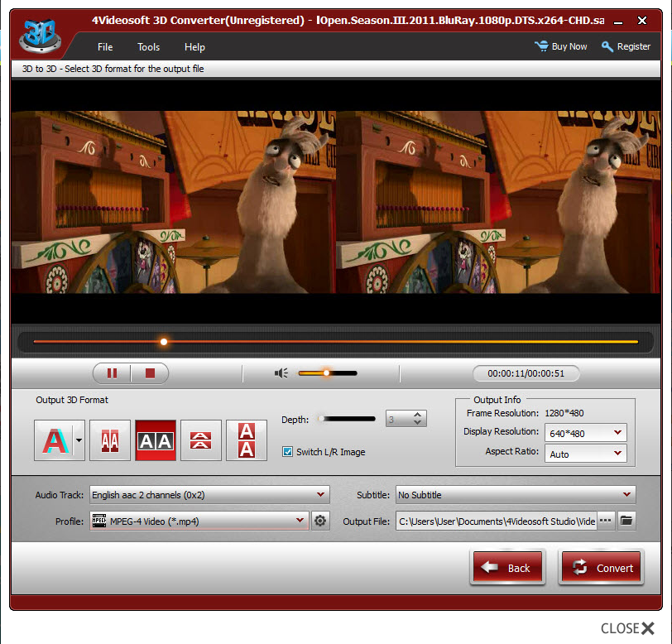Close the 3D Converter window
672x644 pixels.
642,21
